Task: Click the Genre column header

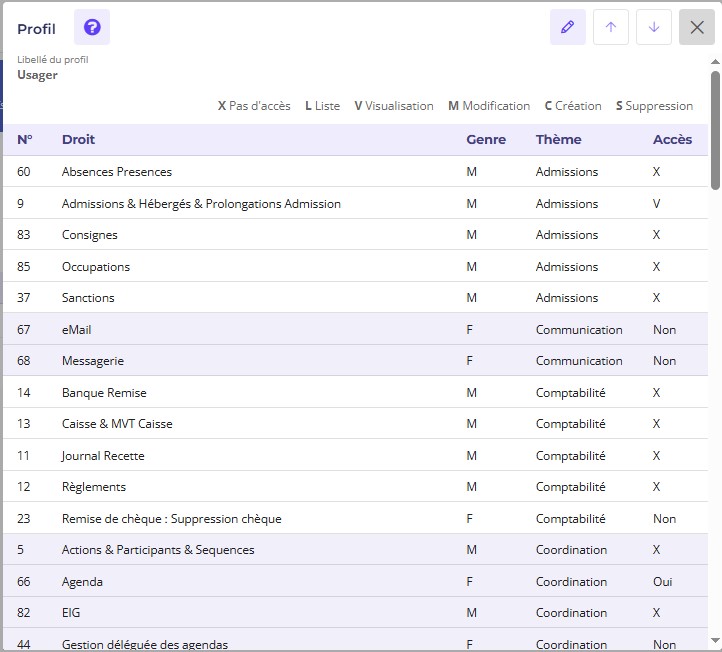Action: click(x=486, y=140)
